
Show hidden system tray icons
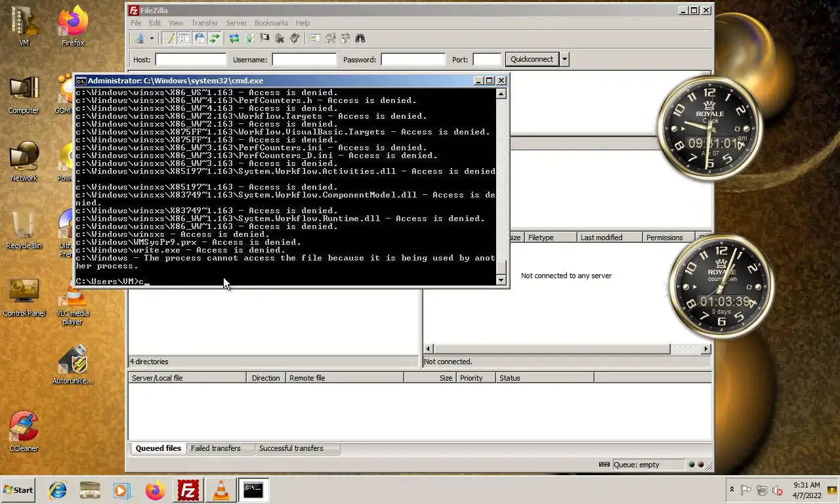(732, 490)
